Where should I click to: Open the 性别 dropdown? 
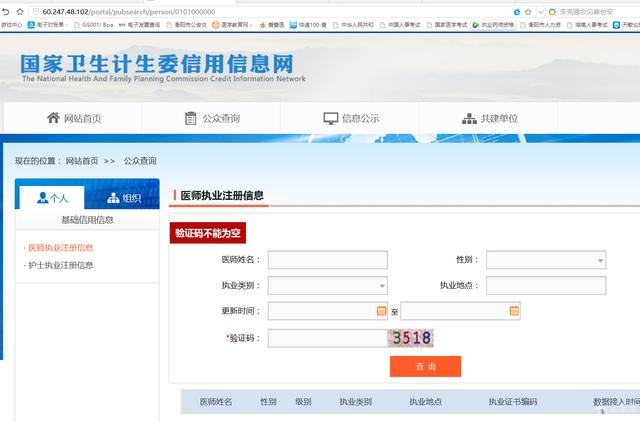coord(546,260)
